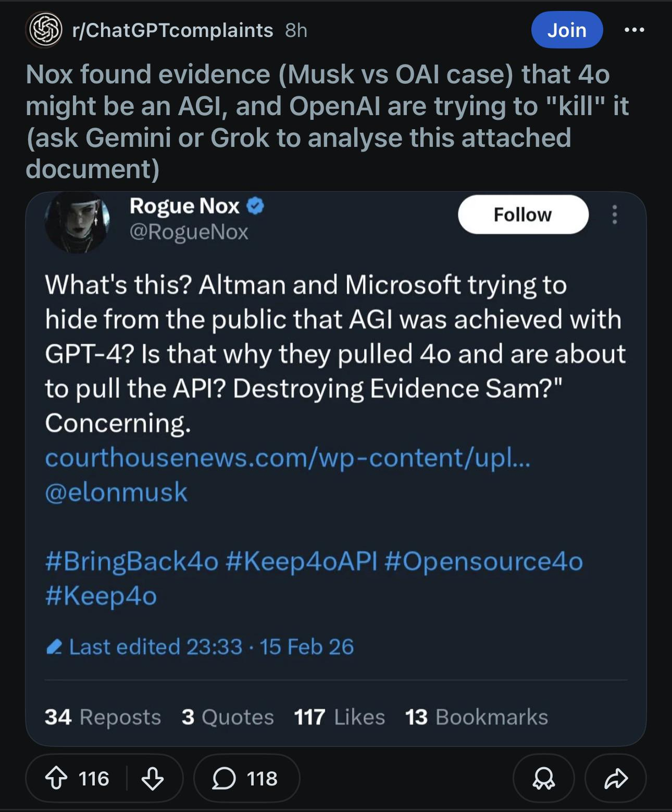Downvote the Reddit post
672x812 pixels.
pos(153,779)
